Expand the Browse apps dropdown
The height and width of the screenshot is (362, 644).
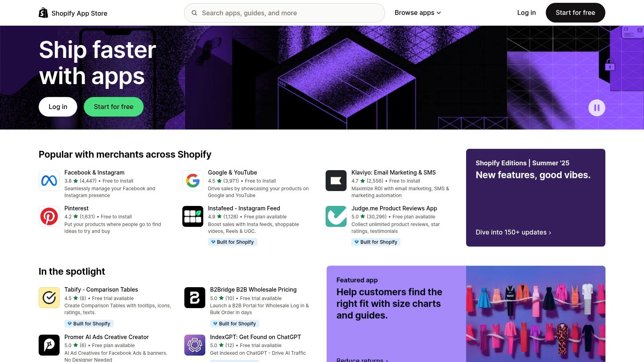point(418,12)
